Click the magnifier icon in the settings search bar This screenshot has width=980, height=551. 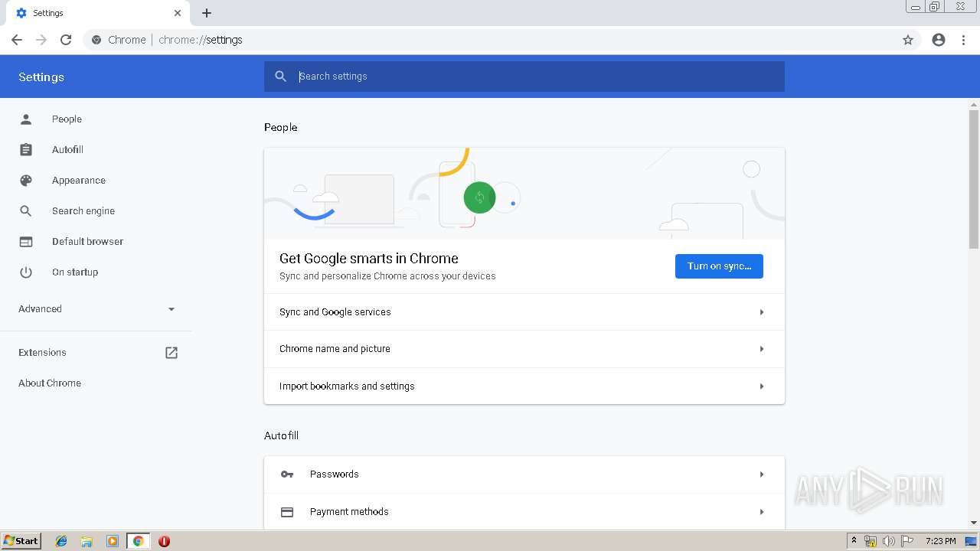[x=281, y=77]
